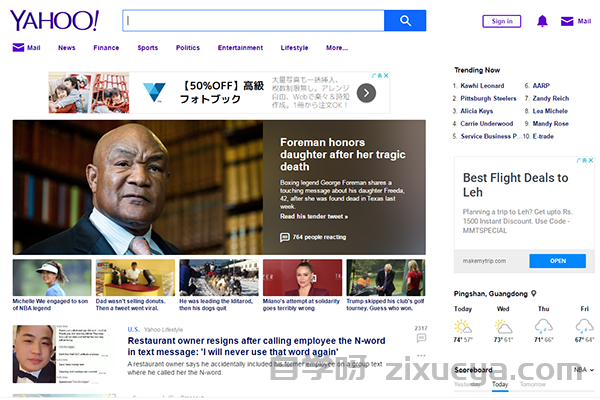Click the location pin beside Pingshan, Guangdong
Viewport: 600px width, 400px height.
coord(533,293)
